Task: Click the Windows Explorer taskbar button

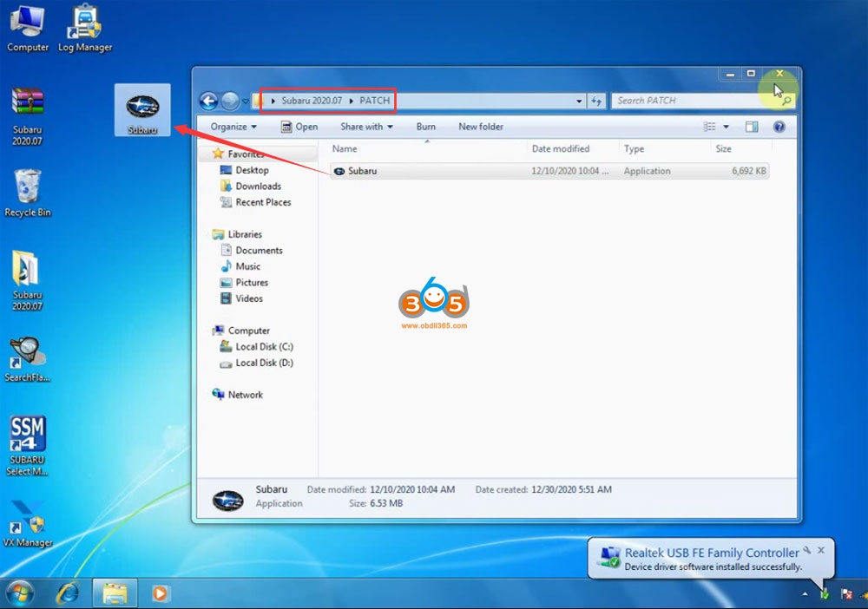Action: pyautogui.click(x=115, y=593)
